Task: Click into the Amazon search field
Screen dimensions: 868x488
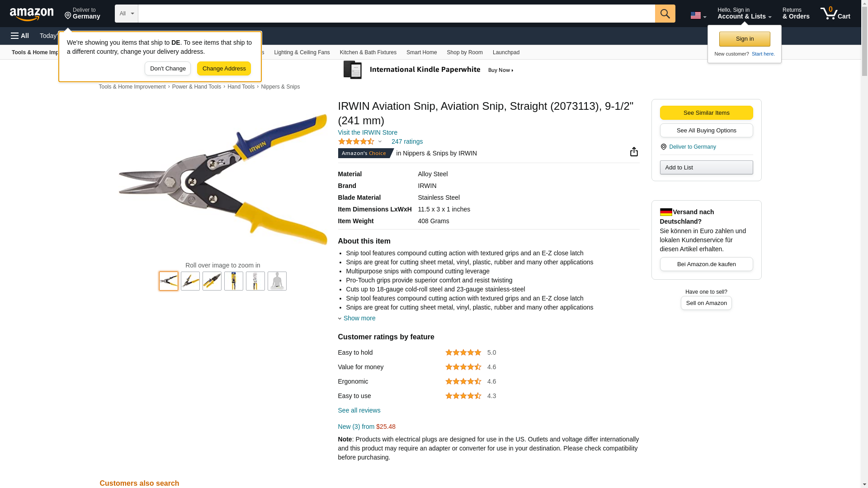Action: (x=396, y=14)
